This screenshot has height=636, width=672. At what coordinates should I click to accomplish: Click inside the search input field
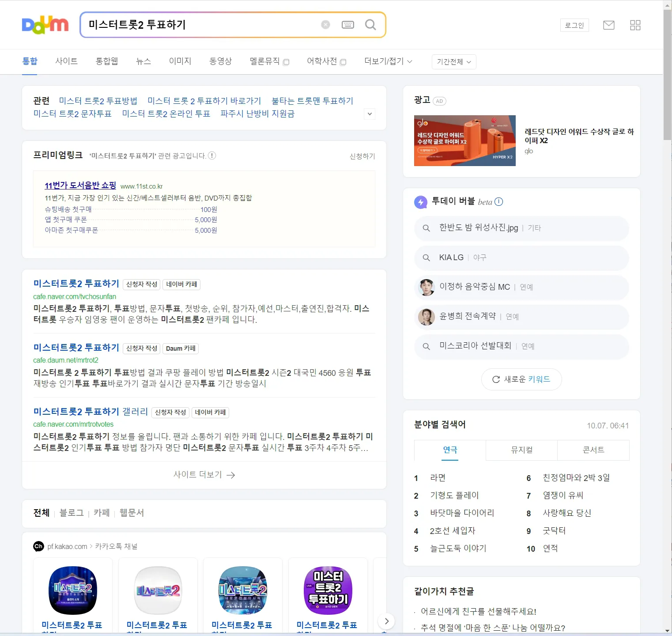199,25
